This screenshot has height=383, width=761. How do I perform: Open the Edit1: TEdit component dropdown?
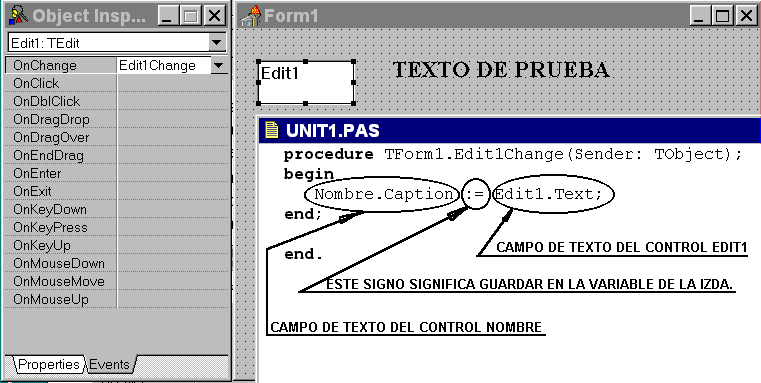[216, 43]
